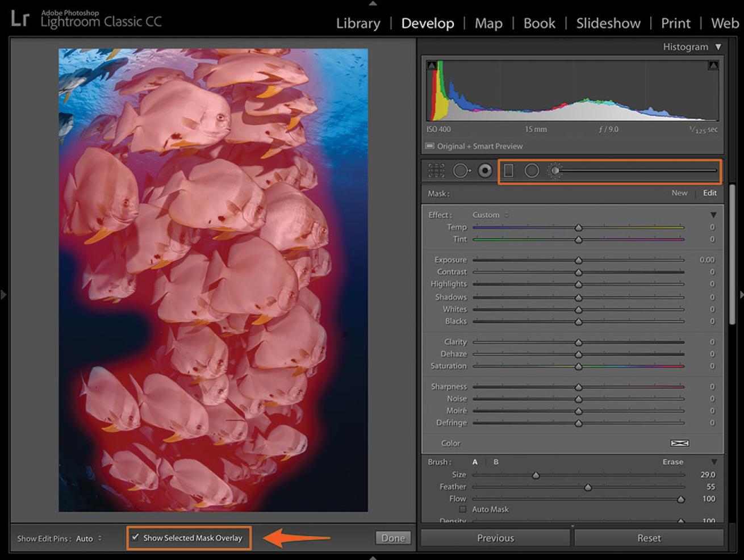The image size is (744, 560).
Task: Open the Color swatch picker
Action: (x=679, y=443)
